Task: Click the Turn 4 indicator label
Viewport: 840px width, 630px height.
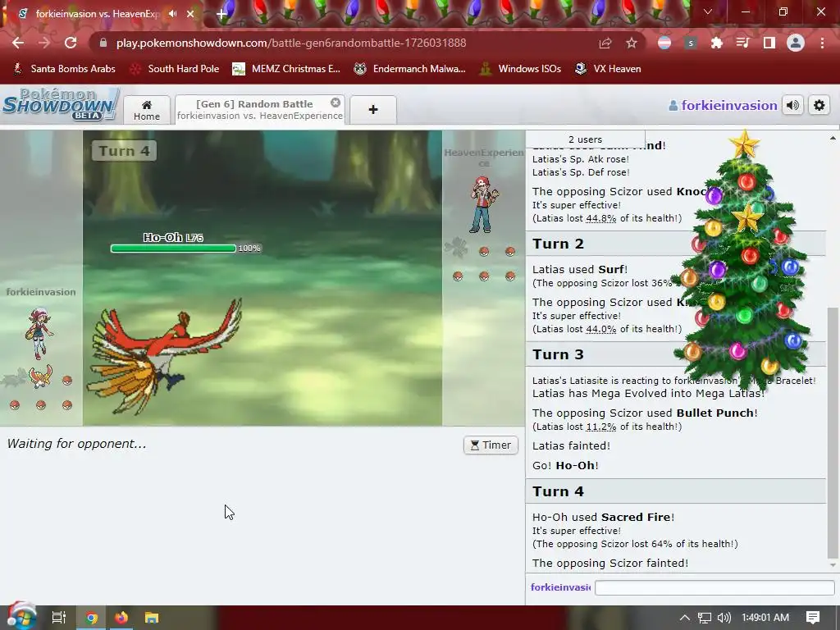Action: click(x=125, y=151)
